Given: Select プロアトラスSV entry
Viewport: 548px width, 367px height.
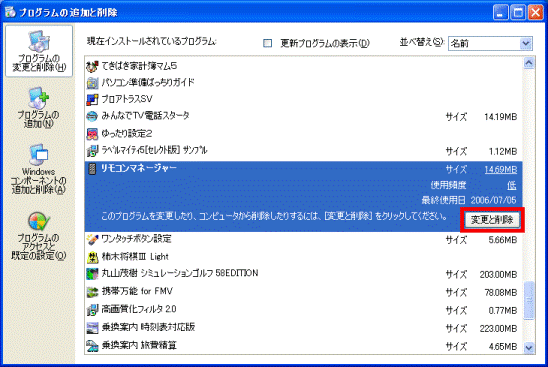Looking at the screenshot, I should coord(303,100).
